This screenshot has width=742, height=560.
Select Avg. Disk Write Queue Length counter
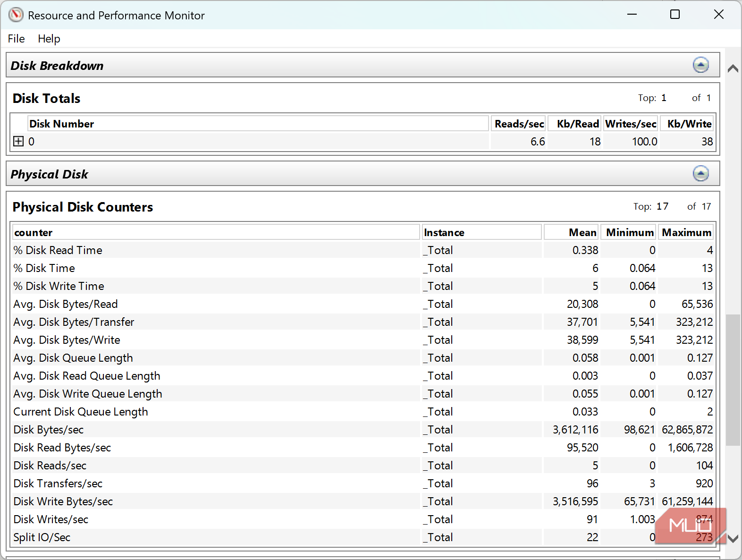88,394
